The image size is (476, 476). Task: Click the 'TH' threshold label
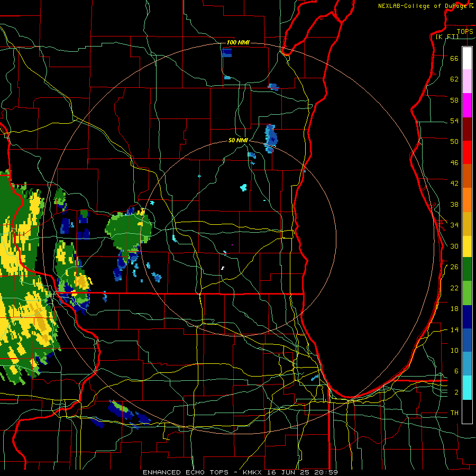click(x=454, y=413)
